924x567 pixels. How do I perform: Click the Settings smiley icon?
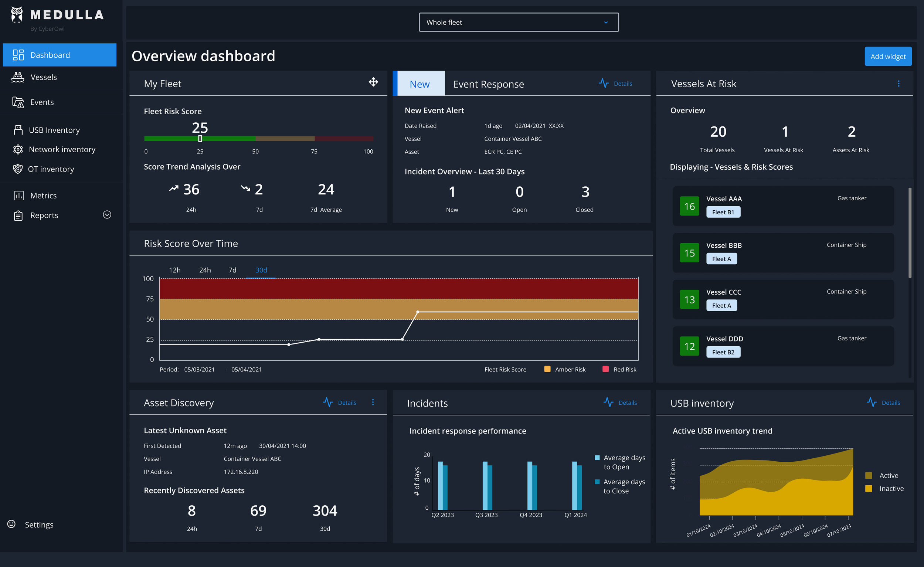(x=11, y=524)
